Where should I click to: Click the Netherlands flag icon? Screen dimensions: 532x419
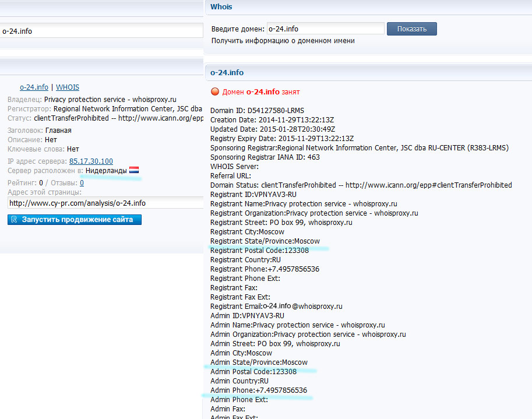134,170
